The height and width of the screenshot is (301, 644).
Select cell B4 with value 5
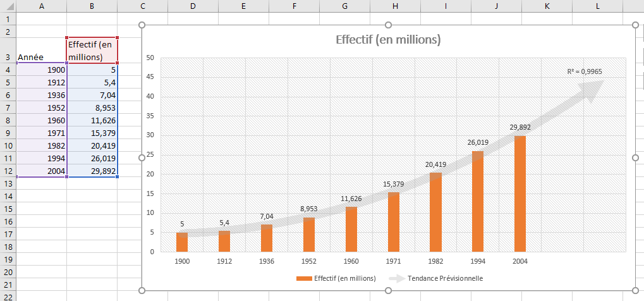tap(92, 70)
